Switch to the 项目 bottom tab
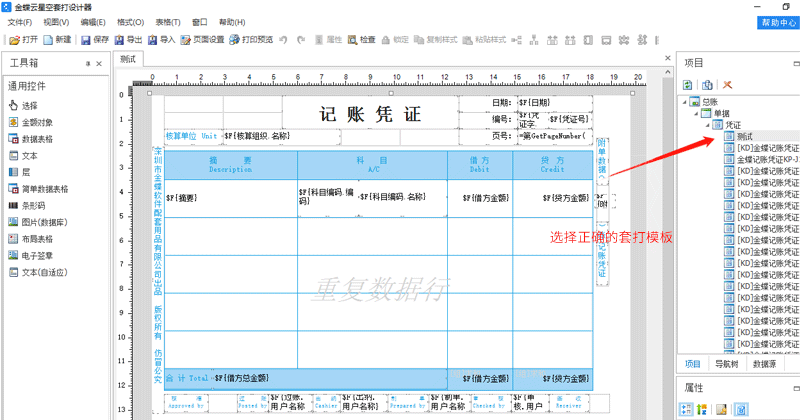The width and height of the screenshot is (800, 420). [x=693, y=364]
